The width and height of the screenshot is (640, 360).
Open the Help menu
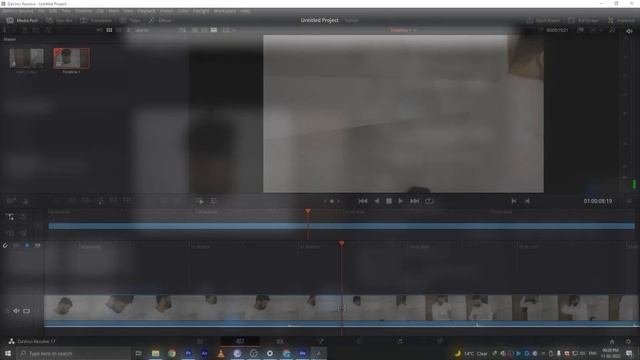pos(245,11)
